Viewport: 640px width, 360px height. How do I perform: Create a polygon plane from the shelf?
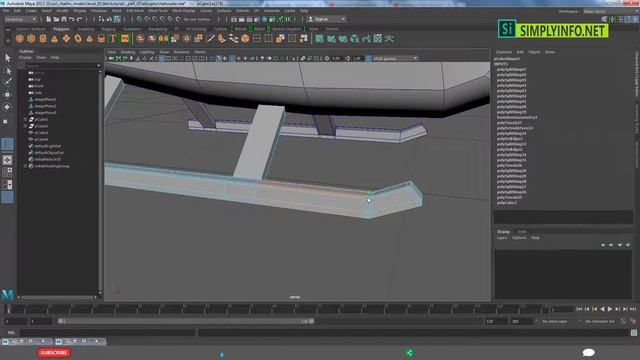tap(66, 39)
